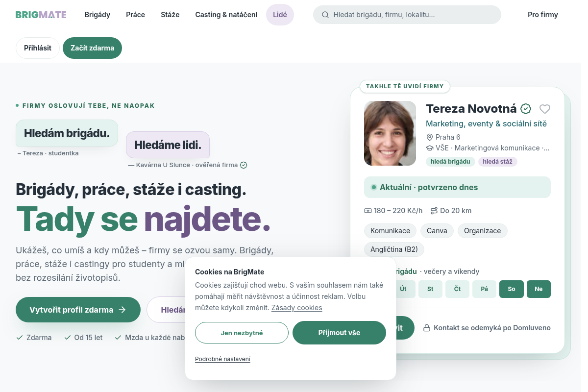Toggle the Pá availability day
The image size is (588, 392).
point(485,289)
